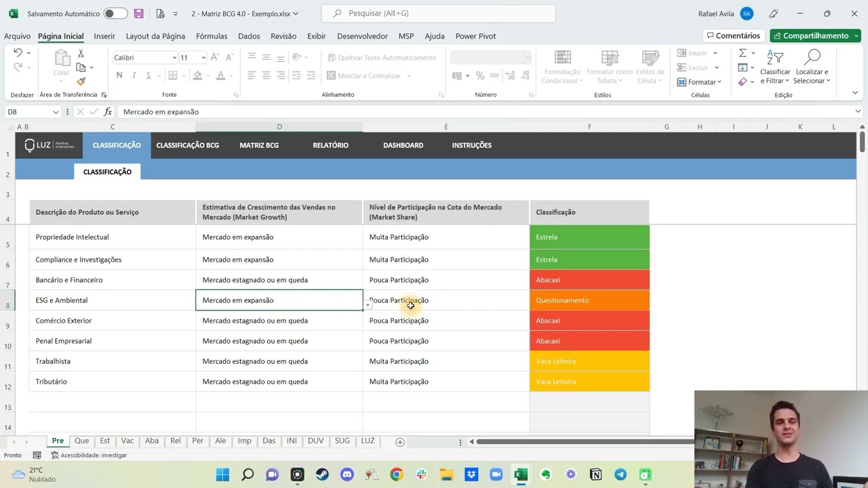Image resolution: width=868 pixels, height=488 pixels.
Task: Open the font size 11 dropdown
Action: coord(203,58)
